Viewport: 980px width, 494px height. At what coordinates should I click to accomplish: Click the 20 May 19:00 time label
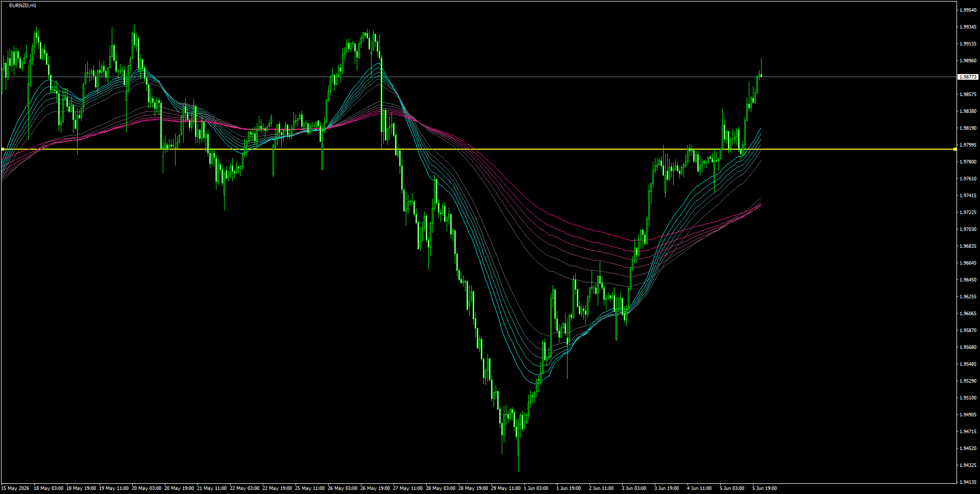(179, 488)
